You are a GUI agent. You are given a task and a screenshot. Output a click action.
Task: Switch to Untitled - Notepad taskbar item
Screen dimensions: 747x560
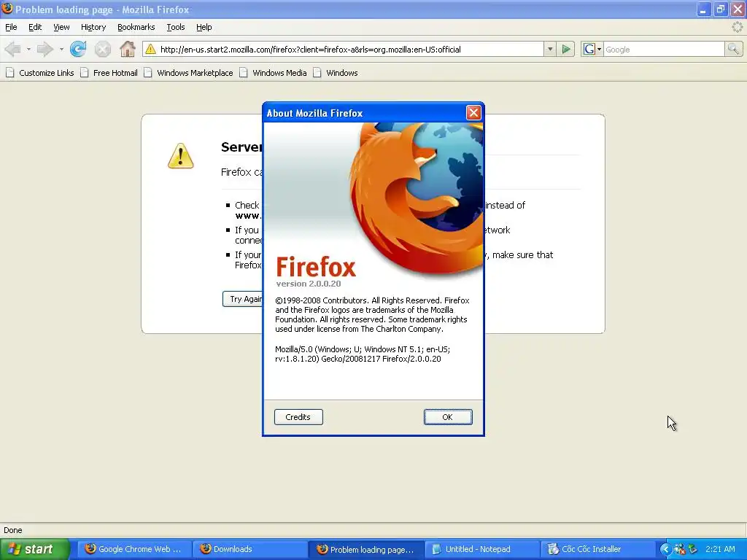[x=481, y=549]
